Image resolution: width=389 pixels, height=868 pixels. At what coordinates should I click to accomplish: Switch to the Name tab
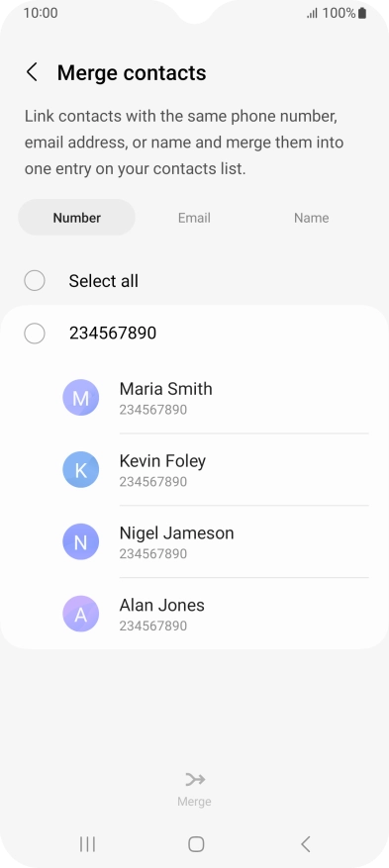pos(311,218)
